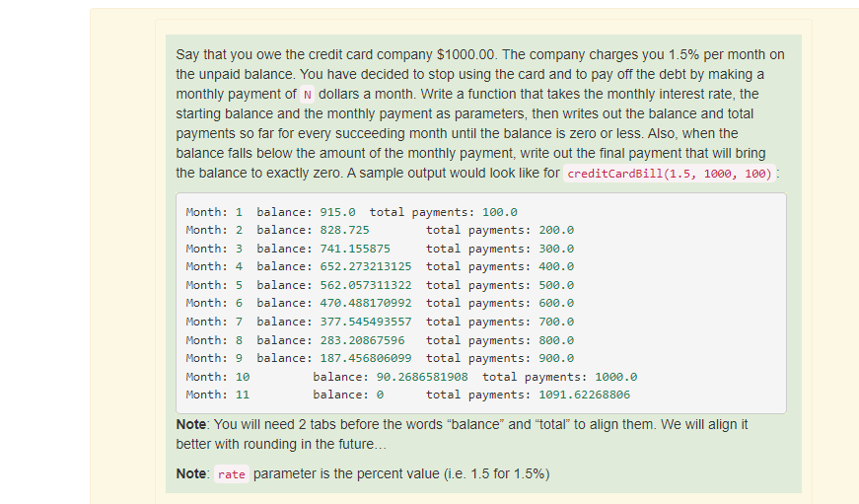
Task: Click balance value 741.155875
Action: coord(355,249)
